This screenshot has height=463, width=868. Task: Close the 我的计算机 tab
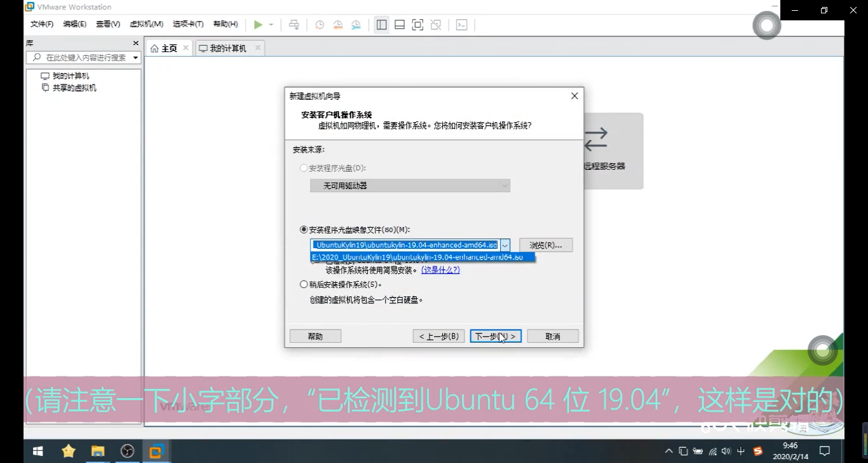coord(258,48)
